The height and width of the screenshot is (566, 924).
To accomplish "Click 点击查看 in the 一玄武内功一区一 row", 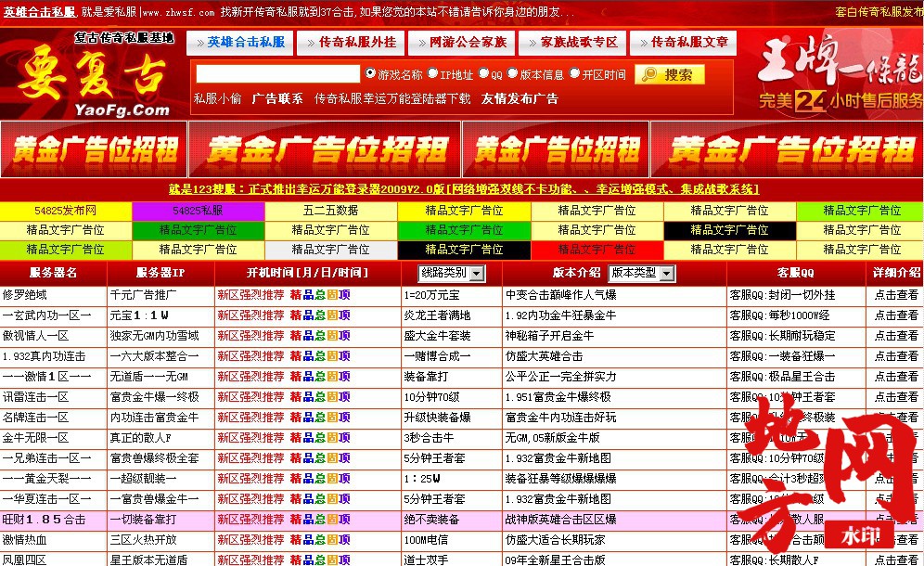I will click(896, 315).
